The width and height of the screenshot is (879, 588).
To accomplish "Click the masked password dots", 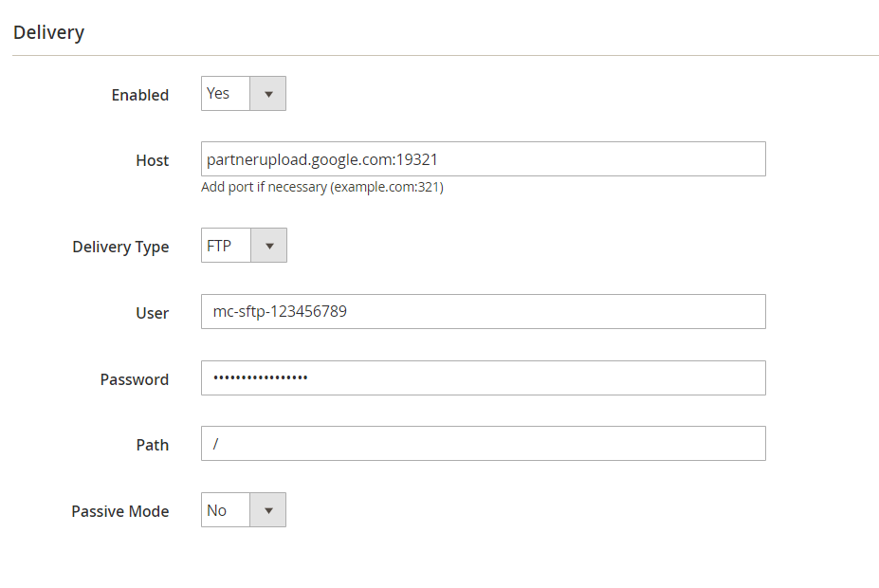I will tap(260, 377).
